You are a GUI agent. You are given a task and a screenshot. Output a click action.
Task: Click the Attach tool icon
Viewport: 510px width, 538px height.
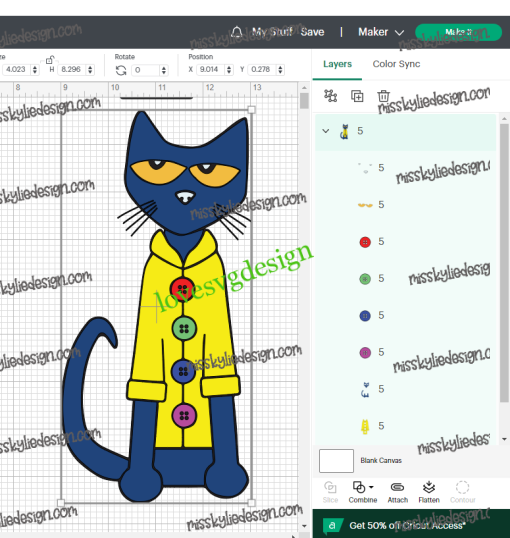click(x=397, y=487)
